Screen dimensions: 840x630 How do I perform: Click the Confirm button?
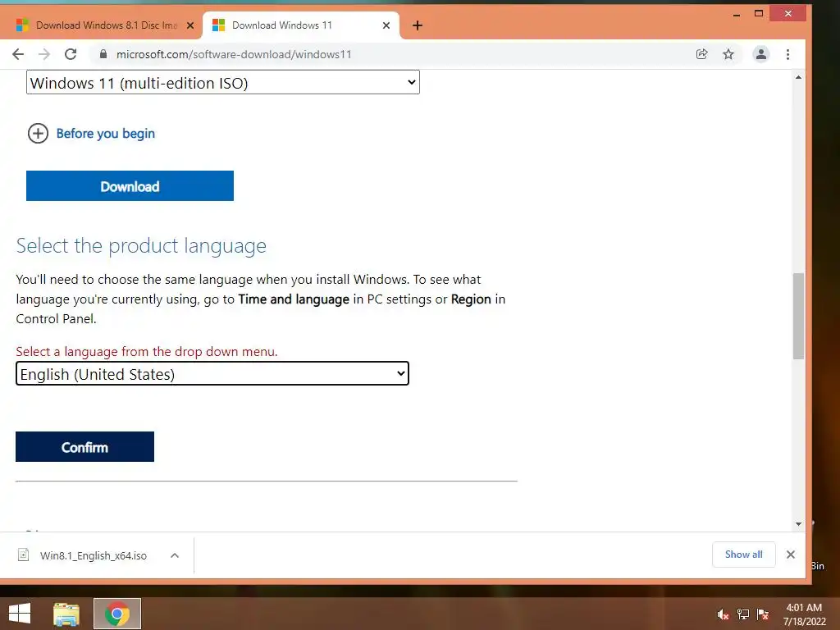[x=84, y=447]
